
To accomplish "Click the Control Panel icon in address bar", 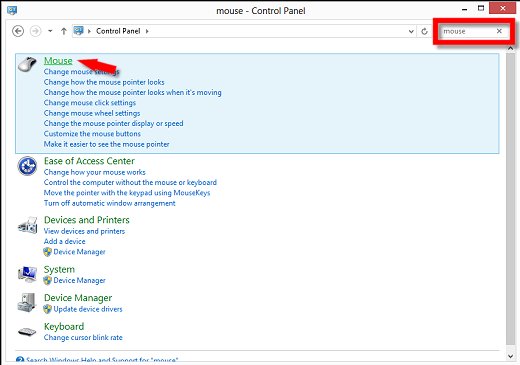I will (79, 31).
